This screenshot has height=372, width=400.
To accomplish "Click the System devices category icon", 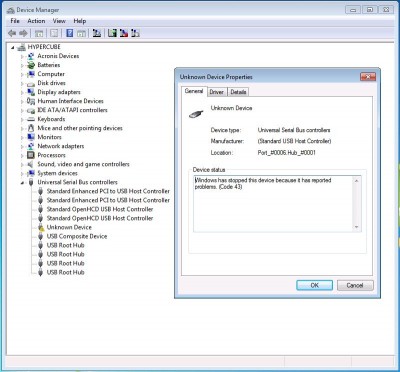I will pyautogui.click(x=31, y=173).
